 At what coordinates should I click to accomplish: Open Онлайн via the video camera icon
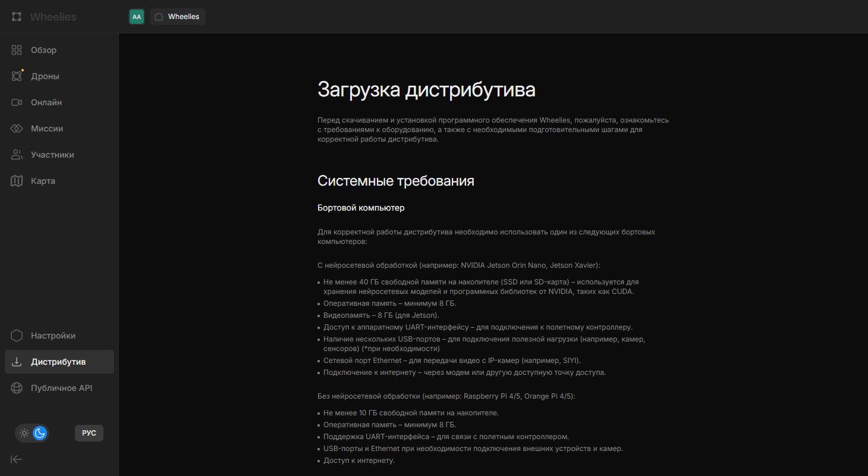point(17,102)
